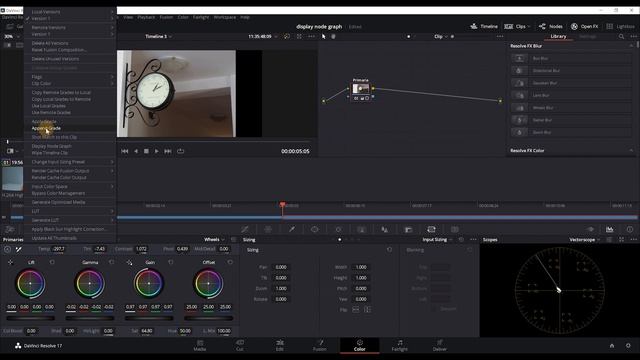Open the Information palette icon

(x=630, y=229)
